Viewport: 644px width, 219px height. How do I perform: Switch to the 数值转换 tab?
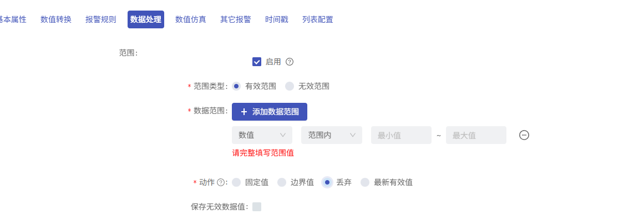click(56, 19)
